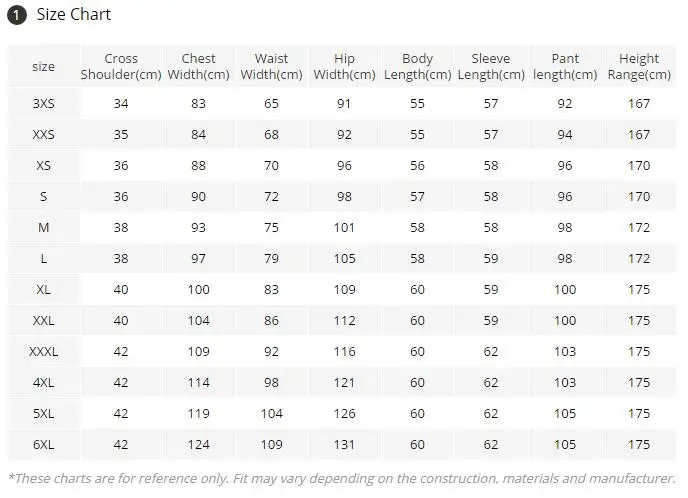
Task: Select the Waist Width(cm) header
Action: coord(272,67)
